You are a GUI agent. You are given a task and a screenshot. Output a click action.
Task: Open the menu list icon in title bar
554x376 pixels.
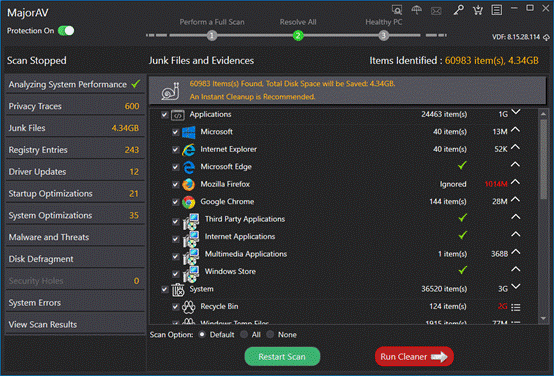496,10
